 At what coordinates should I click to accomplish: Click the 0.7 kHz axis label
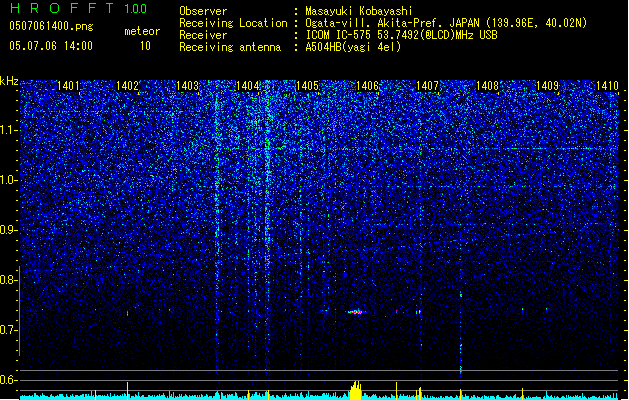[9, 330]
